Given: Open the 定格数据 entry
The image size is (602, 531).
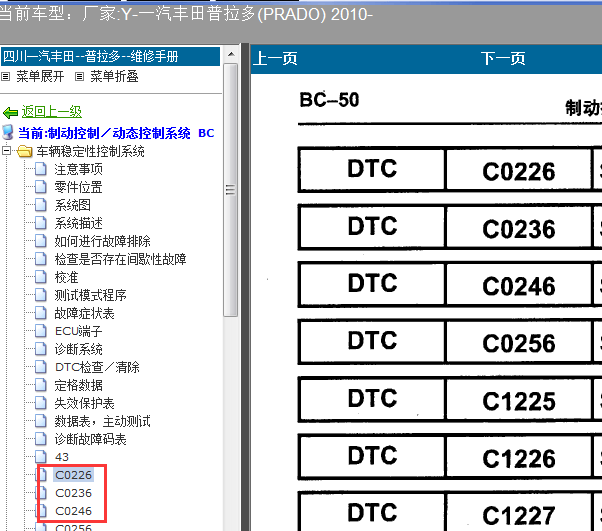Looking at the screenshot, I should pos(78,385).
